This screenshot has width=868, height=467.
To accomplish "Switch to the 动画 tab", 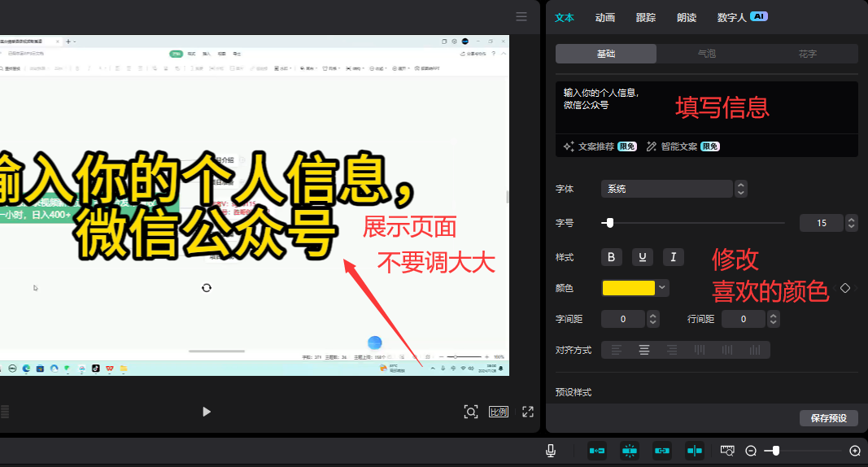I will pos(604,17).
